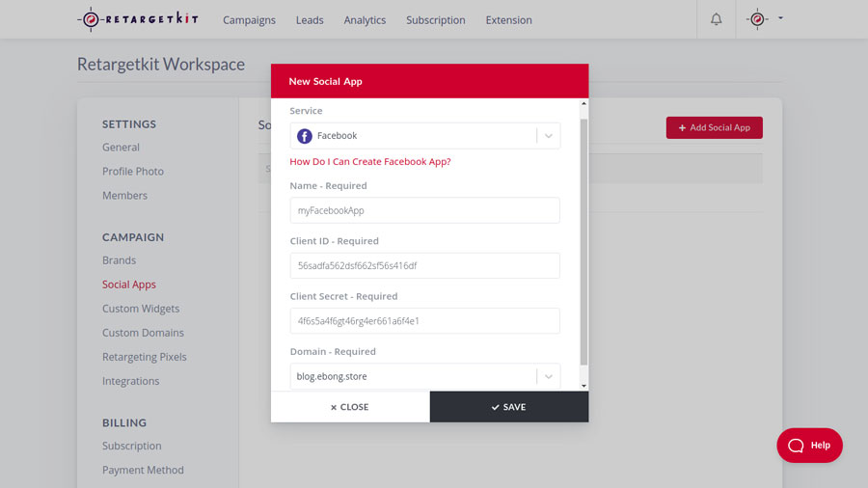Close the New Social App dialog

click(x=350, y=407)
